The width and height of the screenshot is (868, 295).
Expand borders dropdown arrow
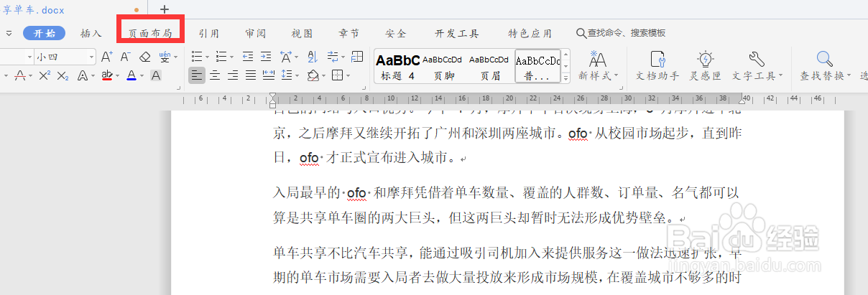[348, 75]
